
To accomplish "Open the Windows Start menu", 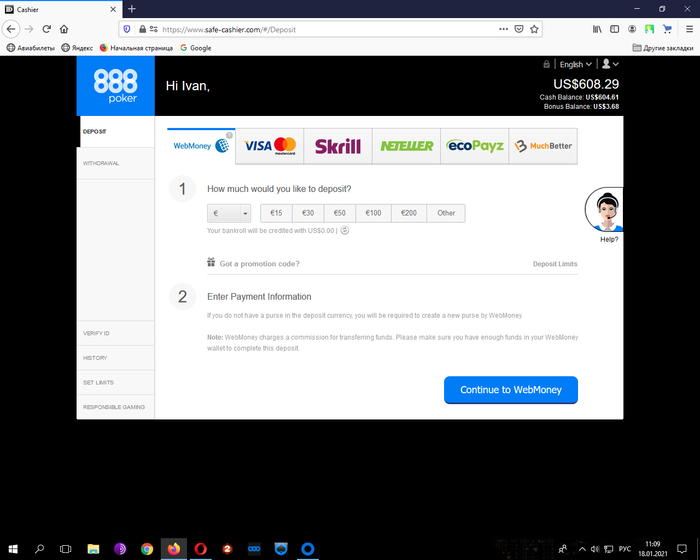I will (13, 548).
